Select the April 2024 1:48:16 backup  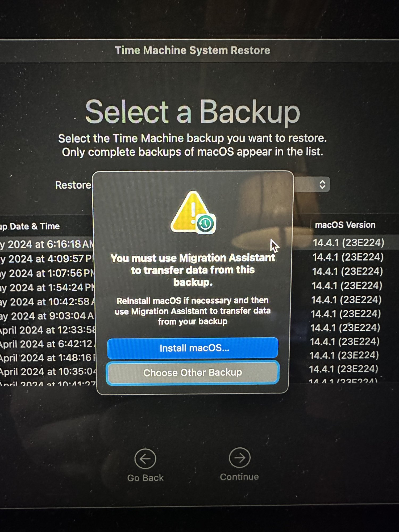(x=48, y=358)
